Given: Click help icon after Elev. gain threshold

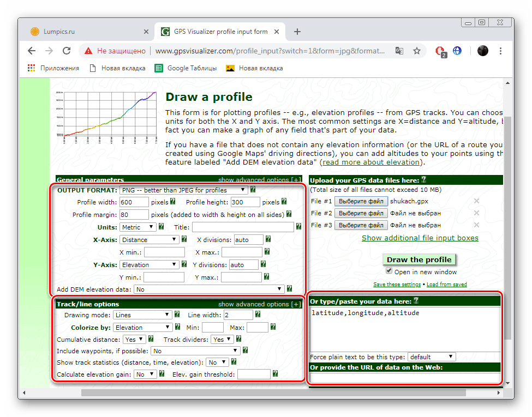Looking at the screenshot, I should [275, 373].
